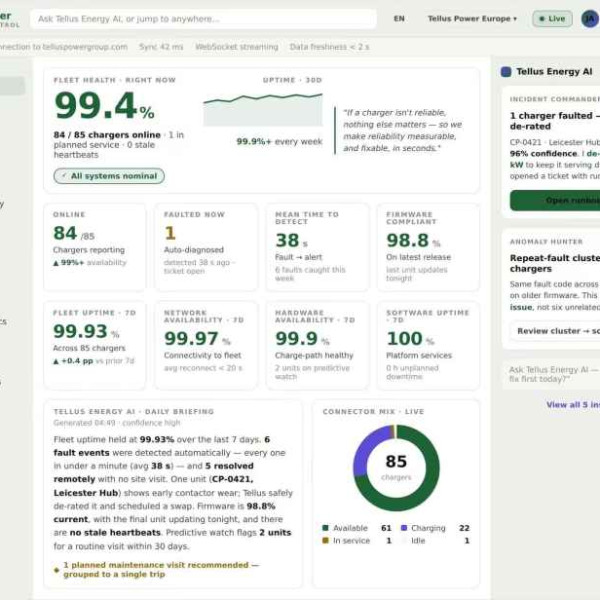Image resolution: width=600 pixels, height=600 pixels.
Task: Open the runbook from incident card
Action: pyautogui.click(x=555, y=200)
